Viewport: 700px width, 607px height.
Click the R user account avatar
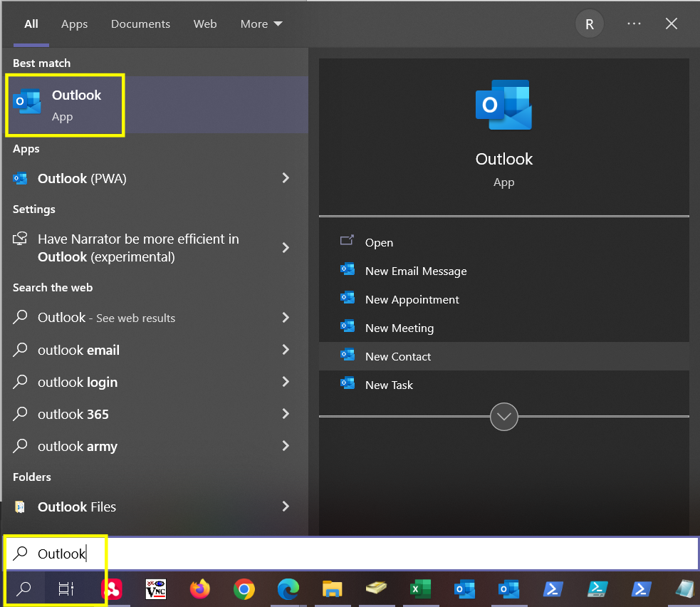590,24
